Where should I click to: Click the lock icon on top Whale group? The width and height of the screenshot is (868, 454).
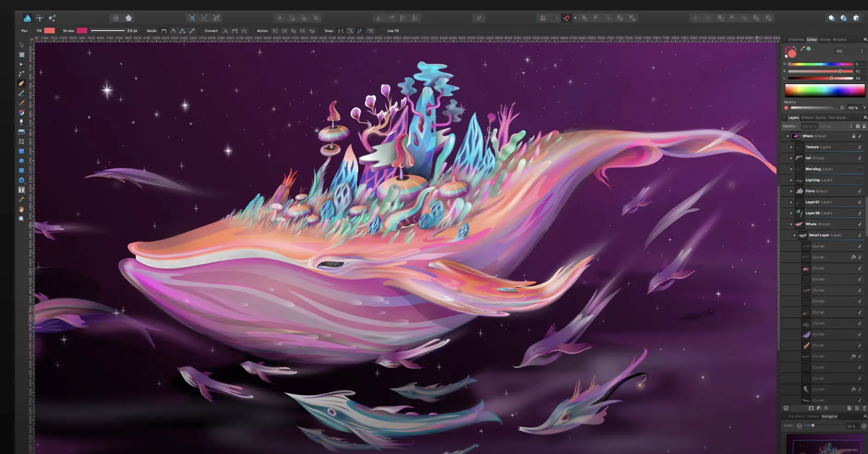click(854, 136)
